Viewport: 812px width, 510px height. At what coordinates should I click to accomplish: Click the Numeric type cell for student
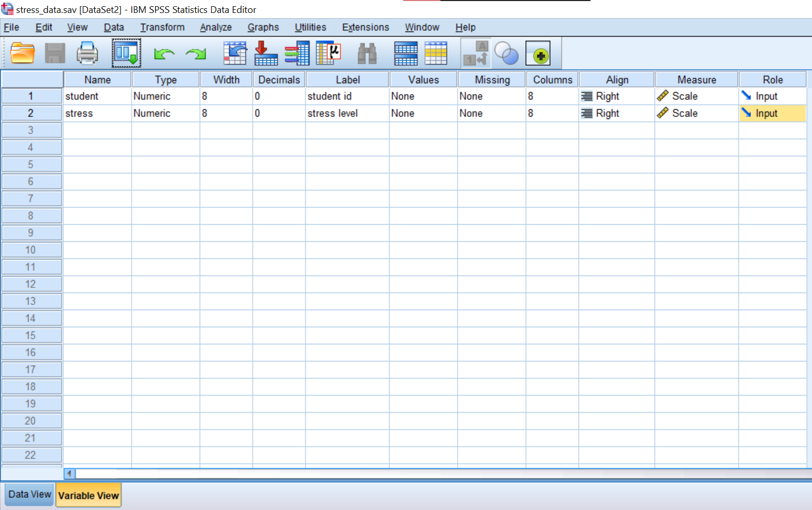166,96
